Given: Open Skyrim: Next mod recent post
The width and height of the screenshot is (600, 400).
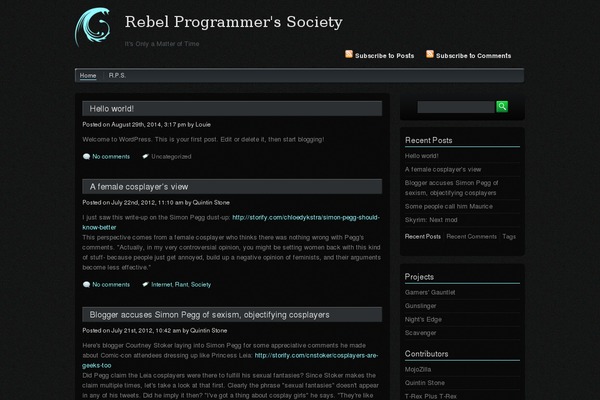Looking at the screenshot, I should click(431, 220).
